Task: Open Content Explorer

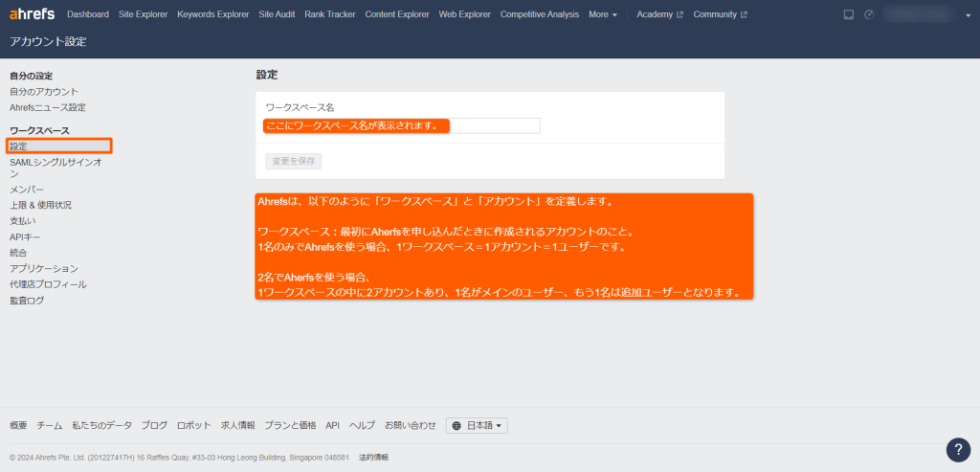Action: pyautogui.click(x=397, y=14)
